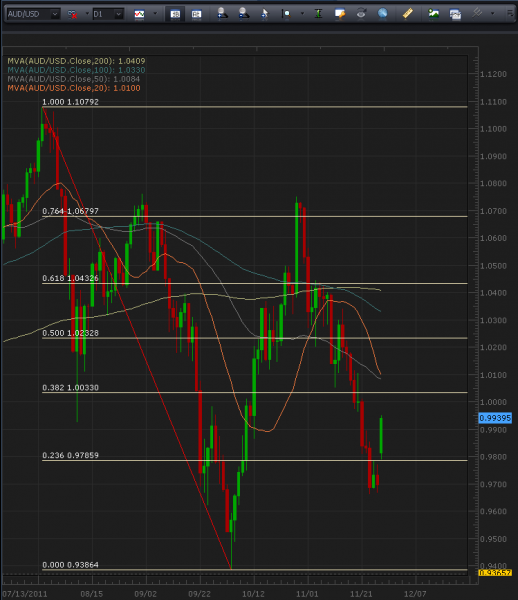Click the save chart snapshot icon
This screenshot has height=600, width=518.
tap(455, 15)
